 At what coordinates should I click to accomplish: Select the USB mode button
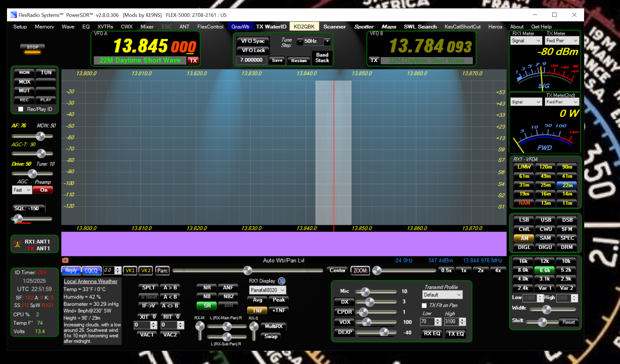546,220
